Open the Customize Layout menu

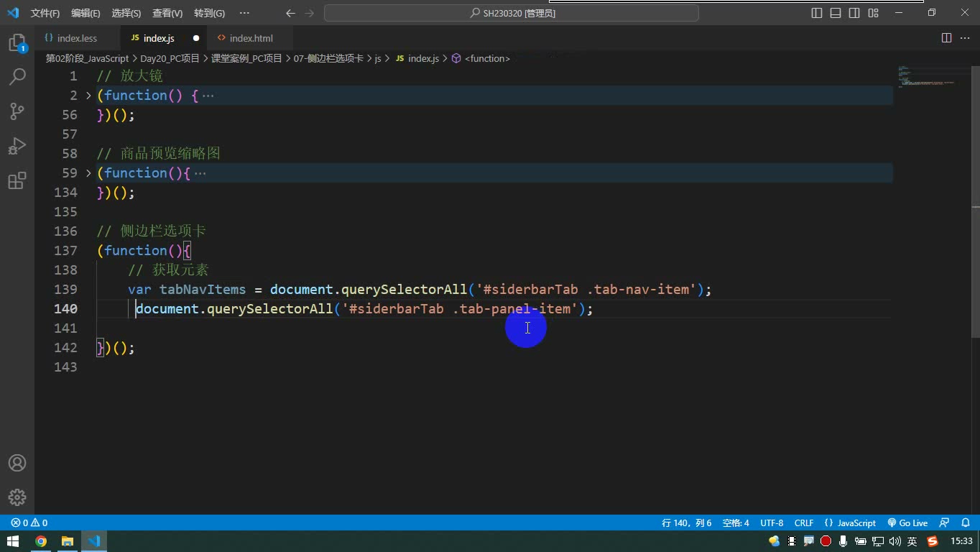tap(873, 13)
